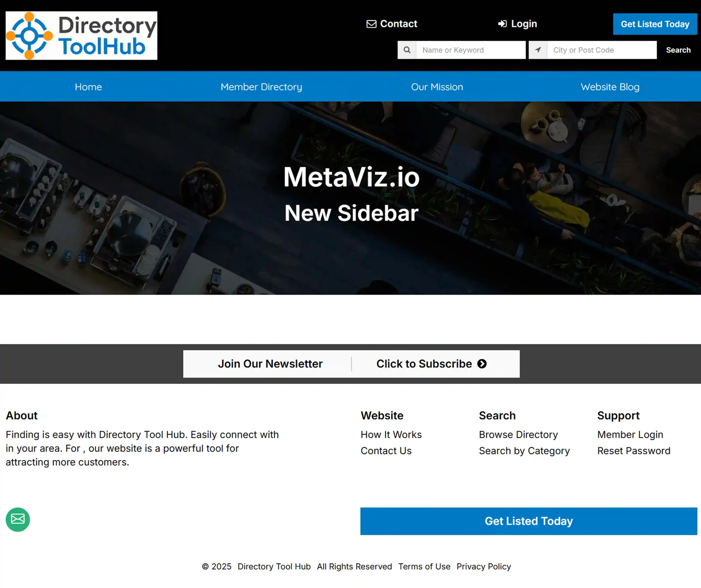Image resolution: width=701 pixels, height=588 pixels.
Task: Open the floating green email contact icon
Action: click(x=17, y=519)
